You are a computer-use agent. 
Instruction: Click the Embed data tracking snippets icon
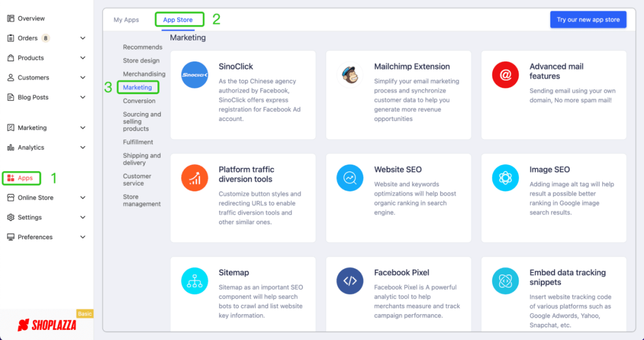pyautogui.click(x=505, y=281)
